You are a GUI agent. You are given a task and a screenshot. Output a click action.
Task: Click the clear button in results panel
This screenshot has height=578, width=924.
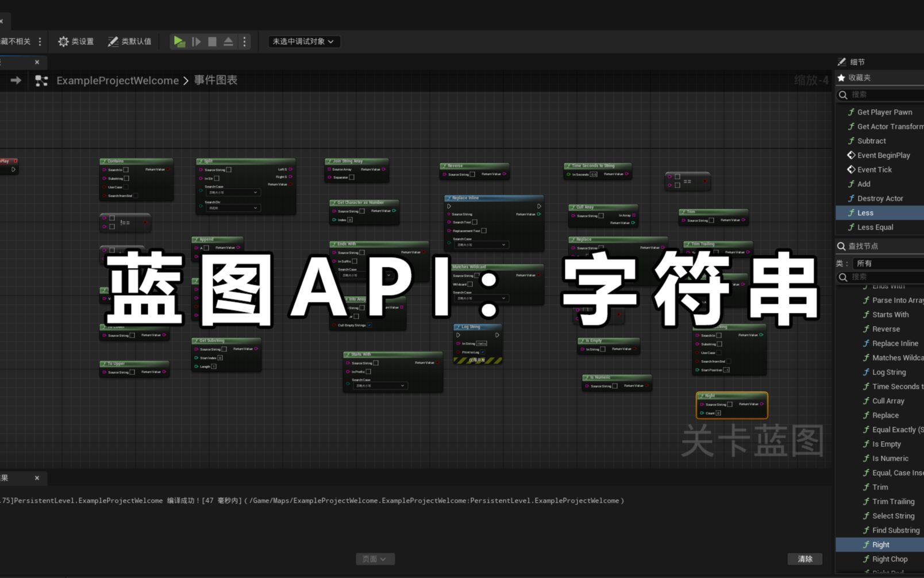click(805, 559)
